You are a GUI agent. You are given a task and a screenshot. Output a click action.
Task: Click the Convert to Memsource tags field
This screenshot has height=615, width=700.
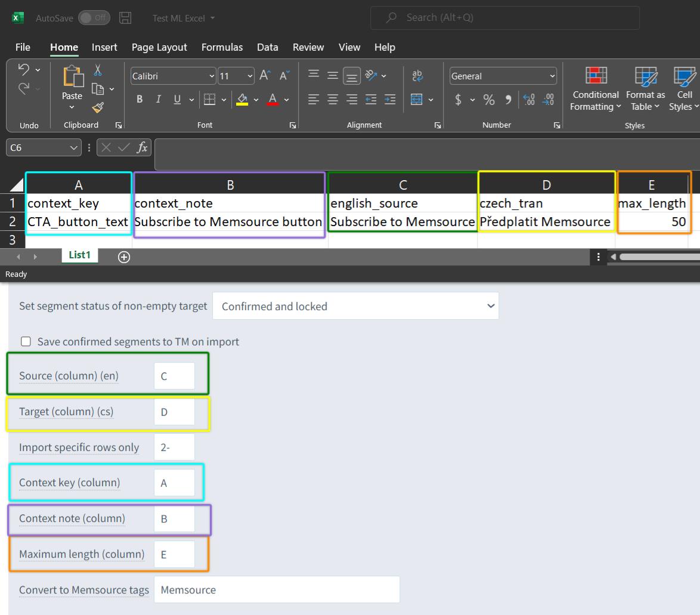pos(277,589)
